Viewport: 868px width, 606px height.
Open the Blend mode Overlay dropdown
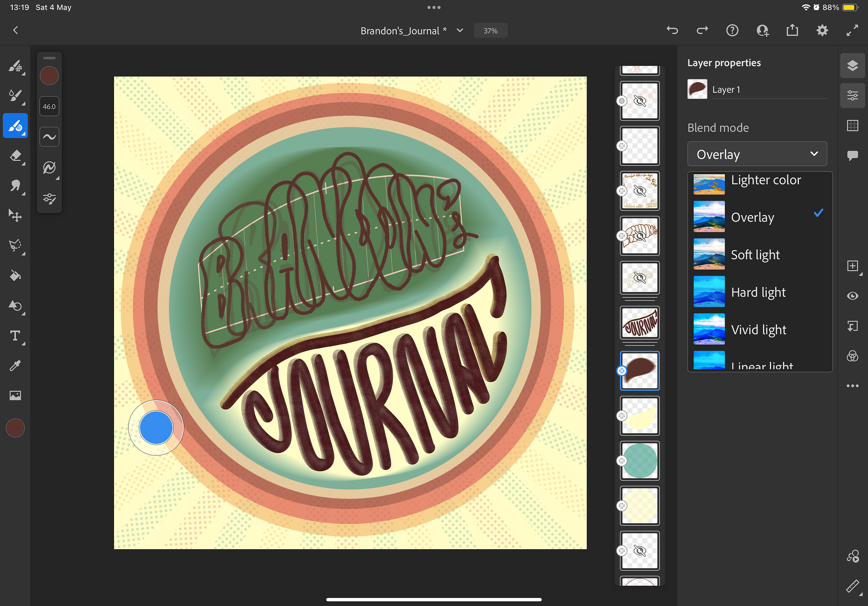[757, 154]
